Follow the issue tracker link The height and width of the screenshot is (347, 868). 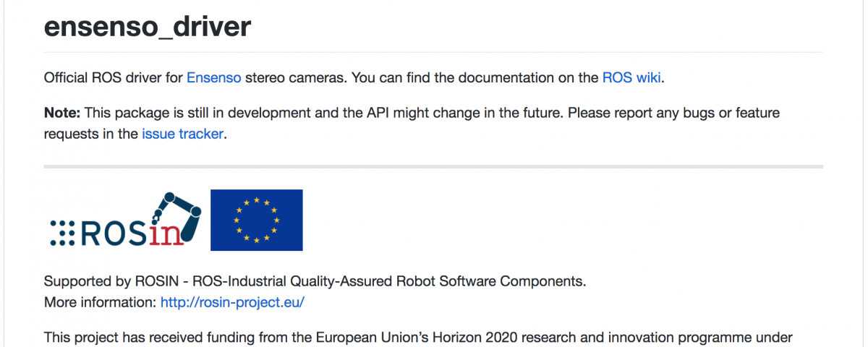(x=182, y=134)
